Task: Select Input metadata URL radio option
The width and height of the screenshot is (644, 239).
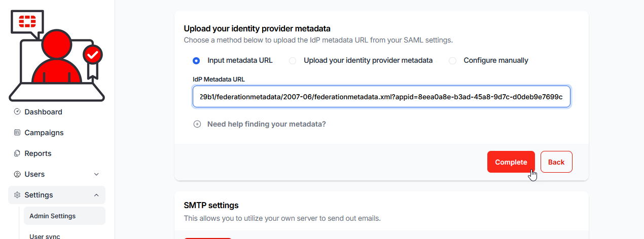Action: coord(196,61)
